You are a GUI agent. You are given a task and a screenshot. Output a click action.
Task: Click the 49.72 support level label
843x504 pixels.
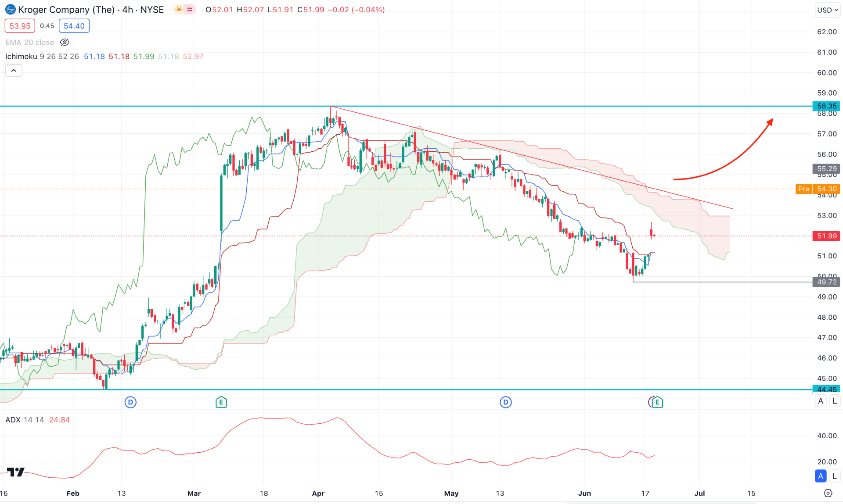pyautogui.click(x=826, y=282)
